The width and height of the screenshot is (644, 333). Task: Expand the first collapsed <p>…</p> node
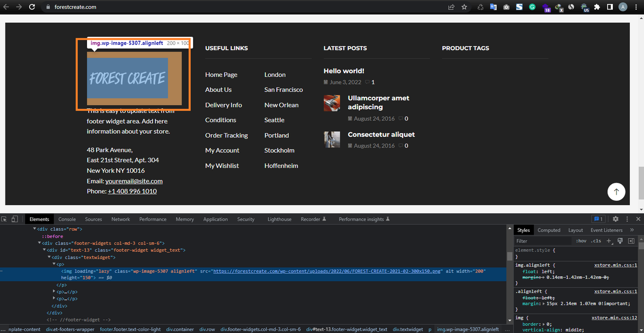pyautogui.click(x=54, y=292)
